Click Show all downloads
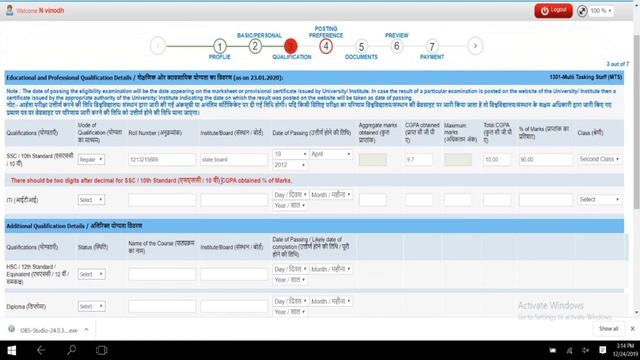Image resolution: width=640 pixels, height=360 pixels. pyautogui.click(x=609, y=329)
